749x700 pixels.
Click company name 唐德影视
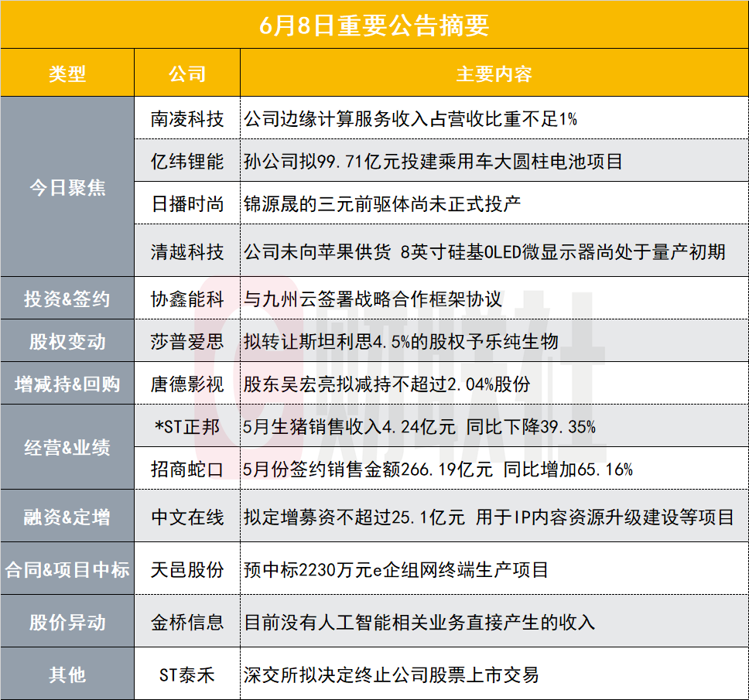click(x=187, y=384)
